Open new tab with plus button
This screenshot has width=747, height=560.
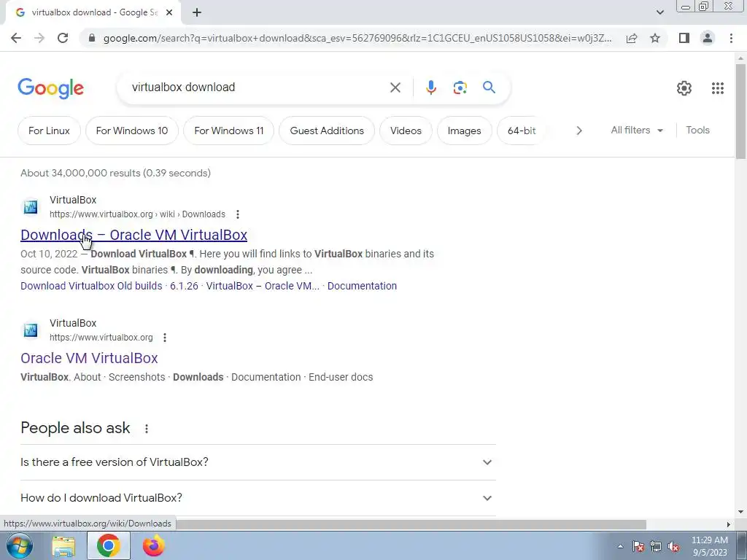(x=197, y=13)
